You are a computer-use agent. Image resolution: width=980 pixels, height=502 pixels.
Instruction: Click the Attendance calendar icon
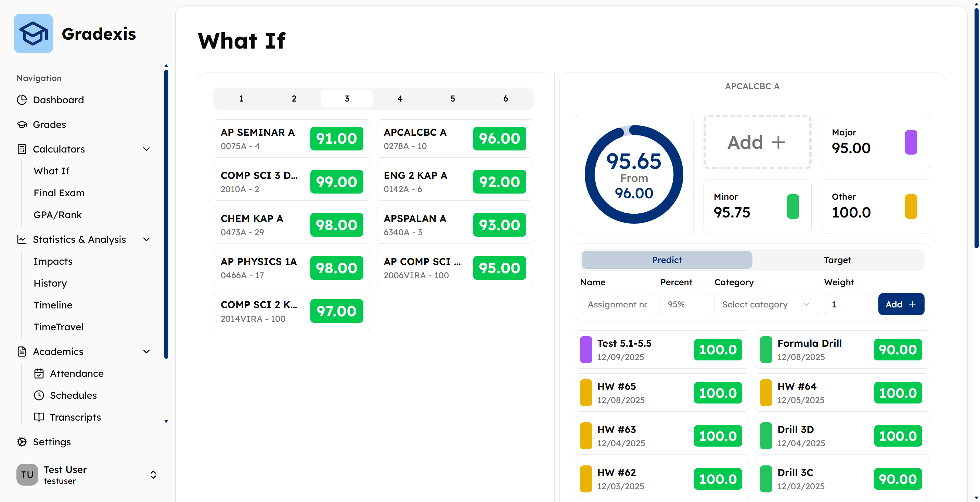pos(39,373)
